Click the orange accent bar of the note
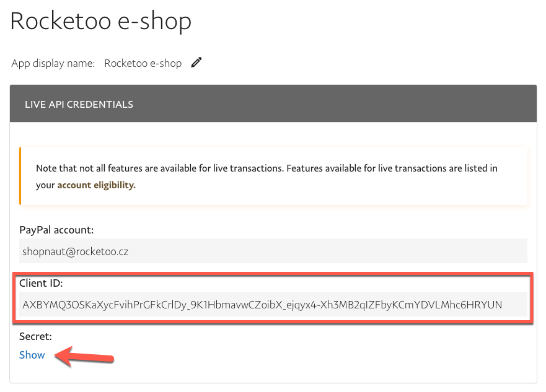 coord(20,176)
